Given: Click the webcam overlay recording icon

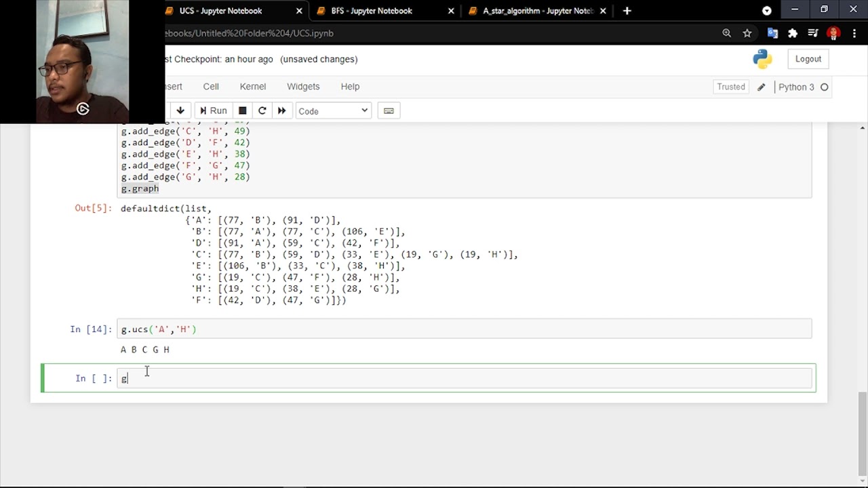Looking at the screenshot, I should [83, 108].
